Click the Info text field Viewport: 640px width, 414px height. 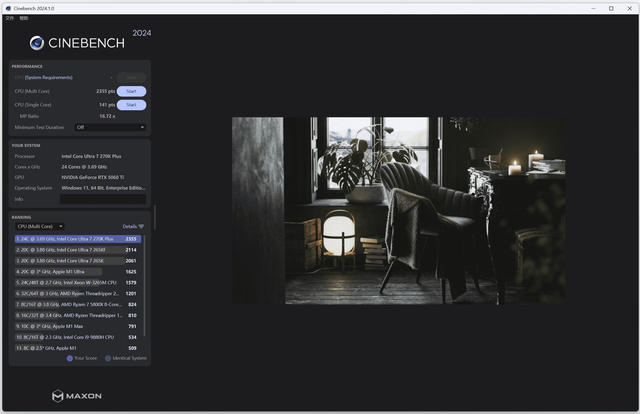tap(103, 199)
